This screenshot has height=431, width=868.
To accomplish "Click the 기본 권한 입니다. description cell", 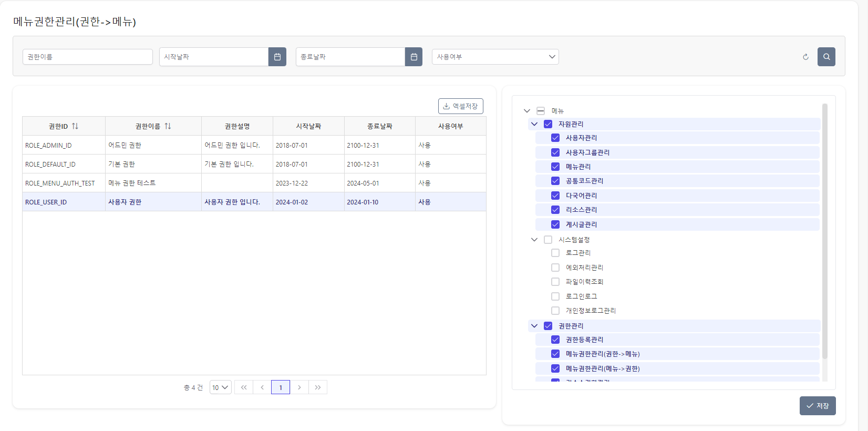I will tap(237, 164).
